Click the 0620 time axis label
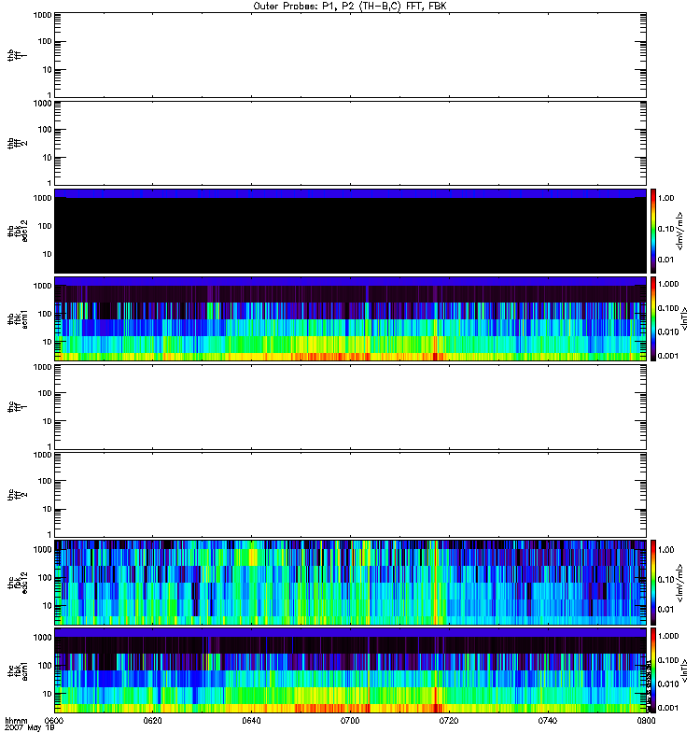700x747 pixels. (x=153, y=722)
